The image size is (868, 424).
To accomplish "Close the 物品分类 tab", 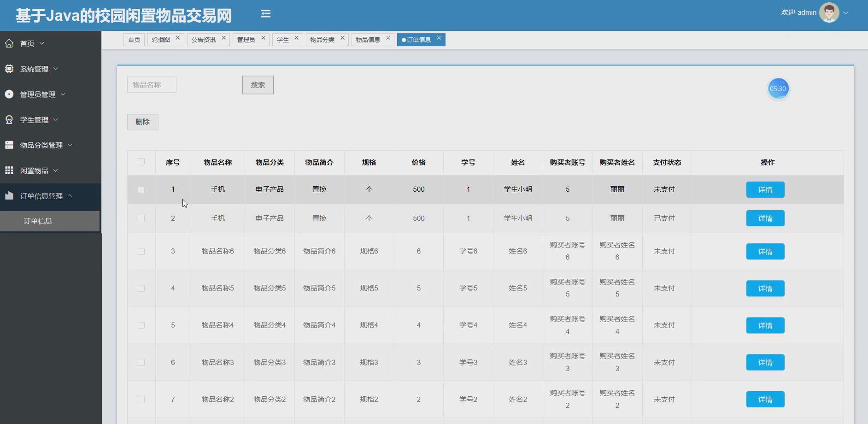I will [342, 38].
